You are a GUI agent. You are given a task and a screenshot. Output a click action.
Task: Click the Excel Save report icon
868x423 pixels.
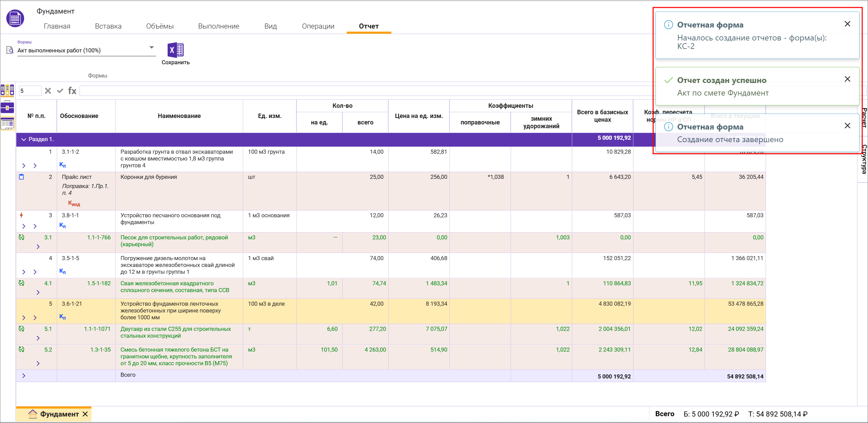pyautogui.click(x=175, y=50)
